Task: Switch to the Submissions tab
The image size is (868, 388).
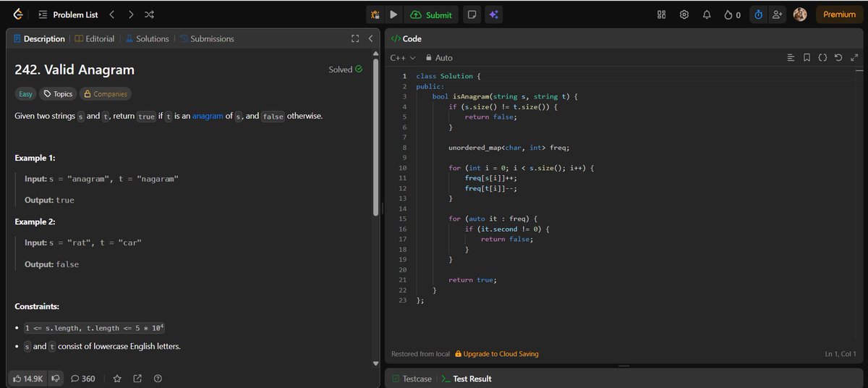Action: (x=207, y=38)
